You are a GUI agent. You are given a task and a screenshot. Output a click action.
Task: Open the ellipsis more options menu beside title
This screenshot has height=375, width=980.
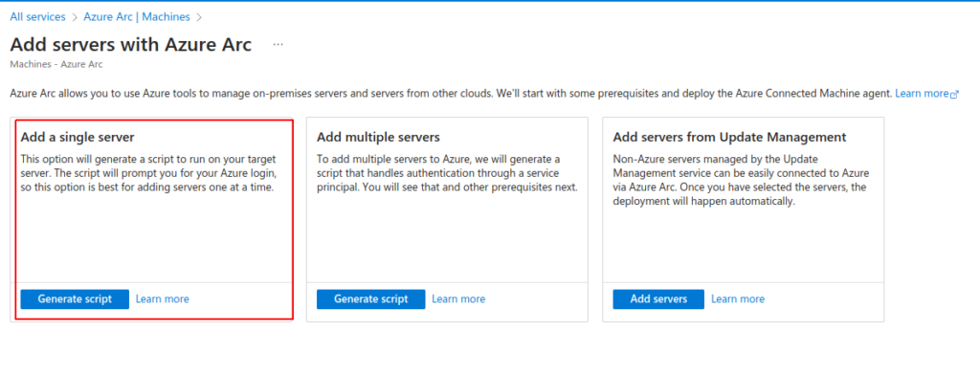coord(278,45)
